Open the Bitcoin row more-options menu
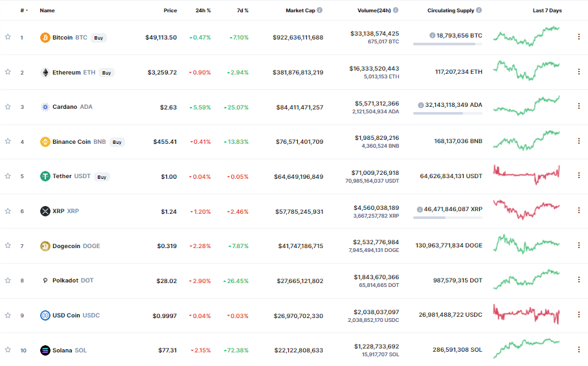Image resolution: width=588 pixels, height=366 pixels. [x=579, y=37]
